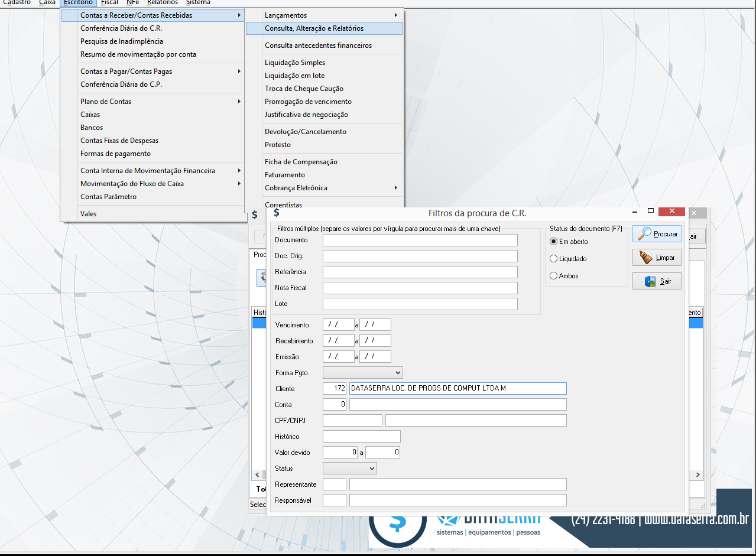Open the Status combo box
Viewport: 756px width, 556px height.
tap(350, 469)
